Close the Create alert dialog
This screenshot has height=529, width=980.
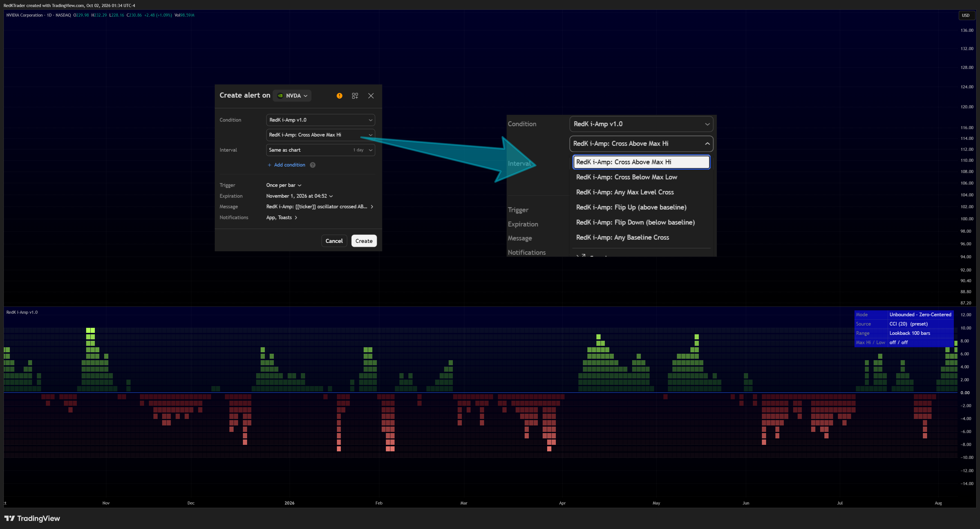tap(371, 96)
